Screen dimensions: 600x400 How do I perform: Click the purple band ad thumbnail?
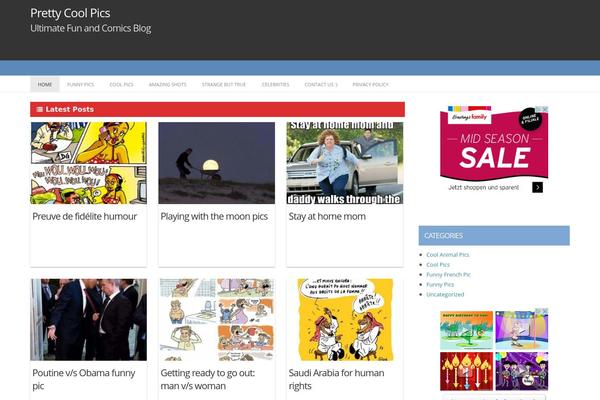(522, 371)
